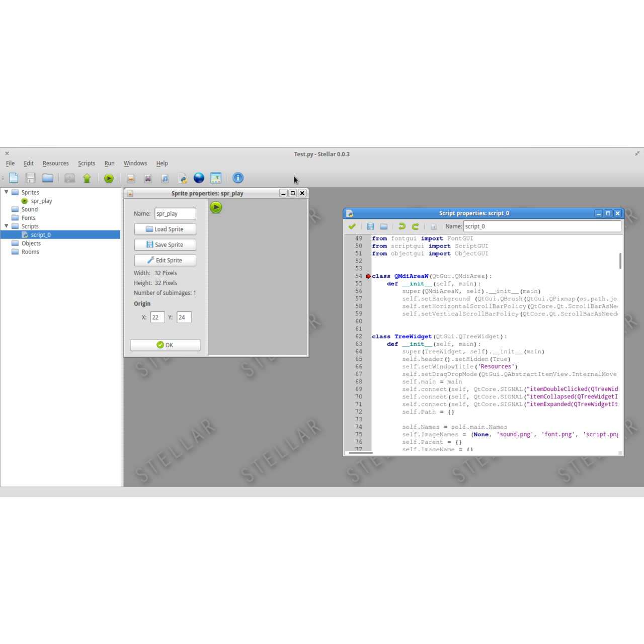
Task: Click the undo arrow in script editor
Action: [401, 226]
